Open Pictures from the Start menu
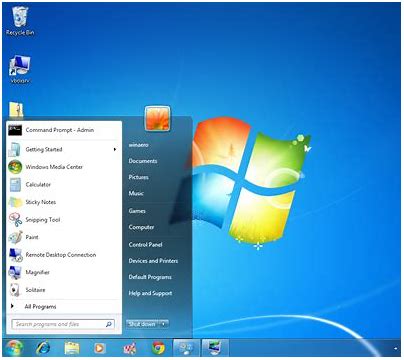The width and height of the screenshot is (404, 360). pyautogui.click(x=138, y=177)
